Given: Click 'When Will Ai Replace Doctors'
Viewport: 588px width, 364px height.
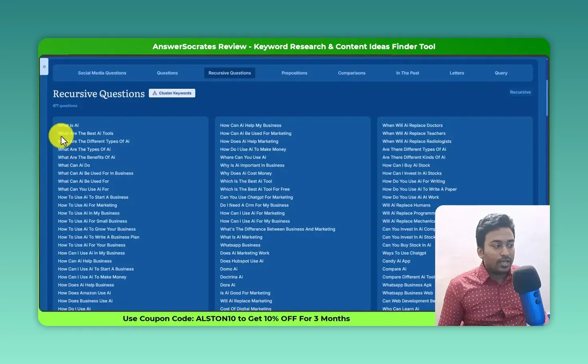Looking at the screenshot, I should pyautogui.click(x=412, y=126).
